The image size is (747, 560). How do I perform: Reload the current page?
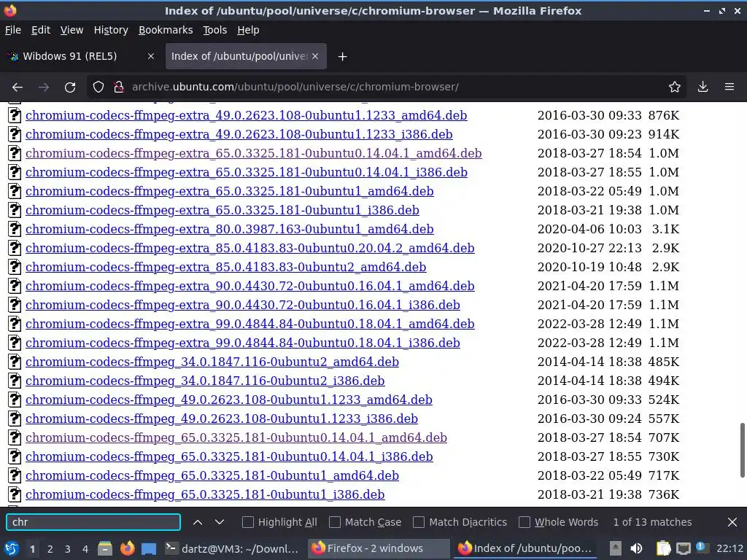[x=70, y=87]
